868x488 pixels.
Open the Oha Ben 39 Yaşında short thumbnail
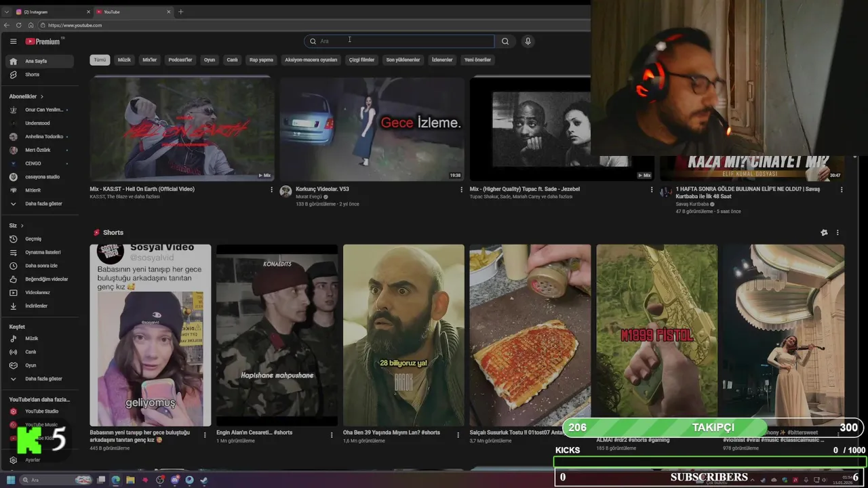[x=403, y=335]
